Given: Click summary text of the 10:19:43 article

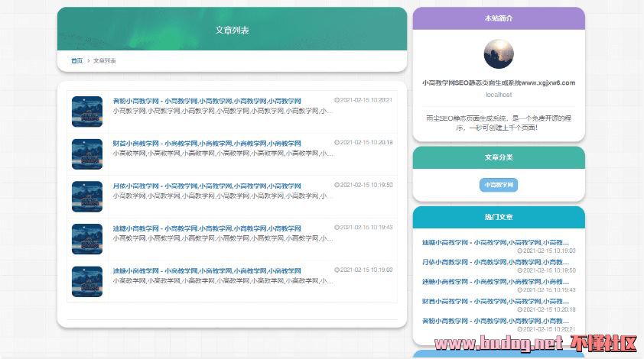Looking at the screenshot, I should [x=223, y=238].
